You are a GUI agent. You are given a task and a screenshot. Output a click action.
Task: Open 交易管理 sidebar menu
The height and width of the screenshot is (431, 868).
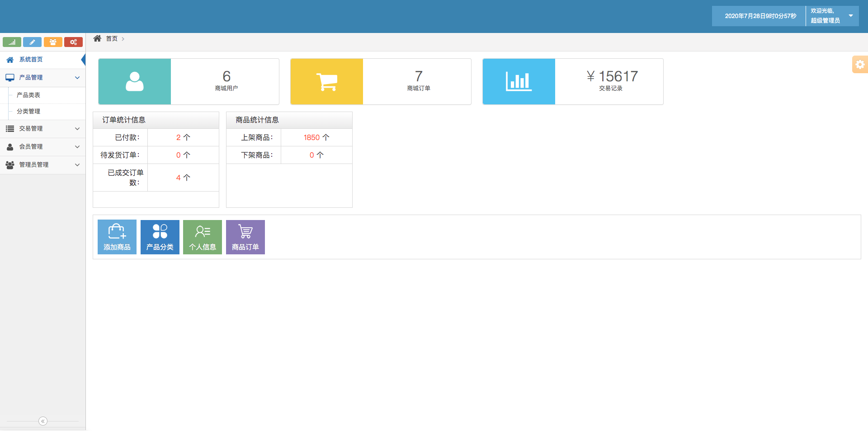43,129
